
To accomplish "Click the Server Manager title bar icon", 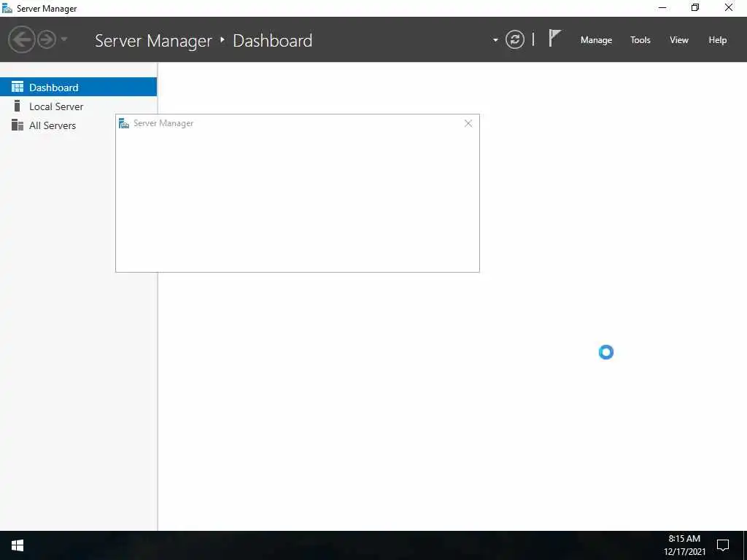I will [x=7, y=8].
